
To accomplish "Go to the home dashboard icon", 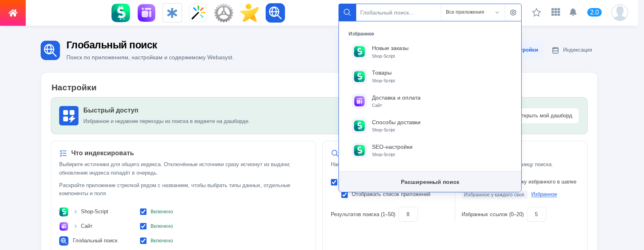I will coord(13,13).
